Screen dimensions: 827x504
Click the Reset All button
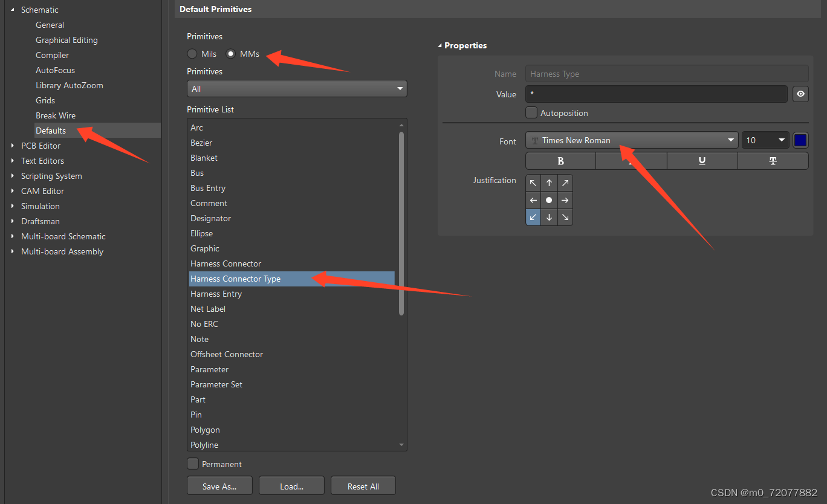363,486
